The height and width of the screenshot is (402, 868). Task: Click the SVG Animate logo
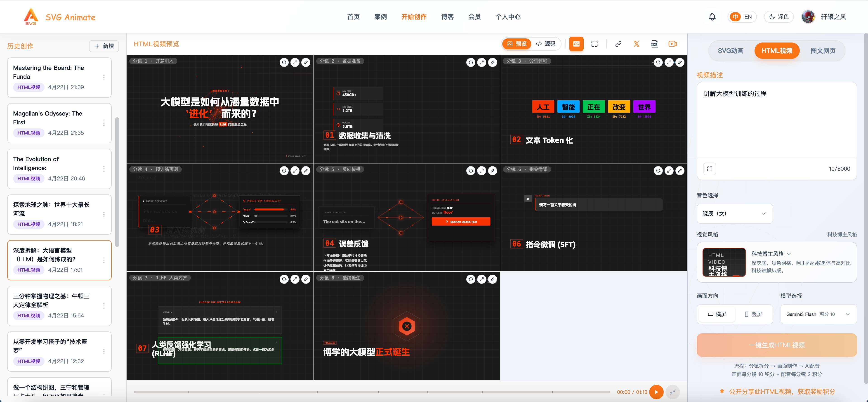pyautogui.click(x=59, y=17)
